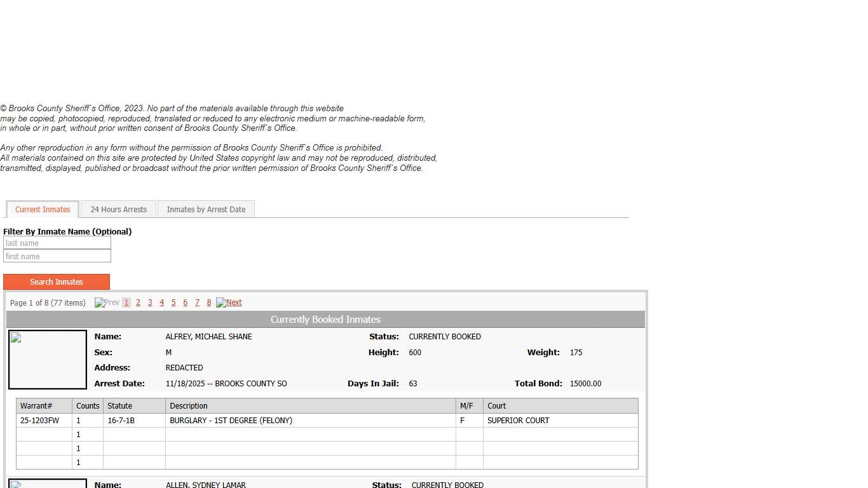Click current page number 1
The width and height of the screenshot is (868, 488).
(x=126, y=303)
